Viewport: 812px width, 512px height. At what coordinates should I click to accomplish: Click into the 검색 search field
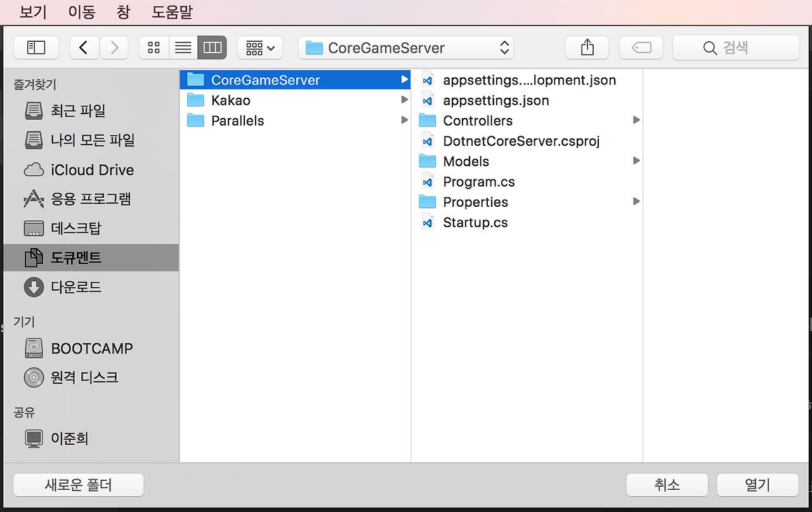click(736, 48)
